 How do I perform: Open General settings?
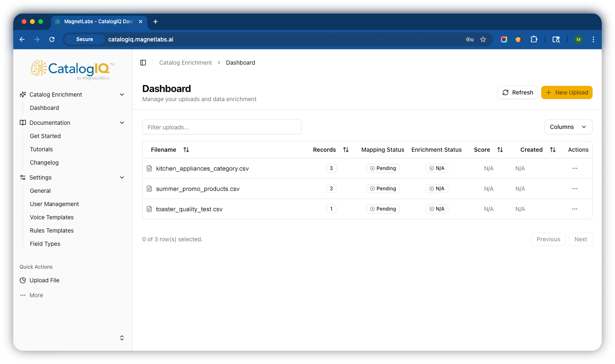(x=40, y=191)
